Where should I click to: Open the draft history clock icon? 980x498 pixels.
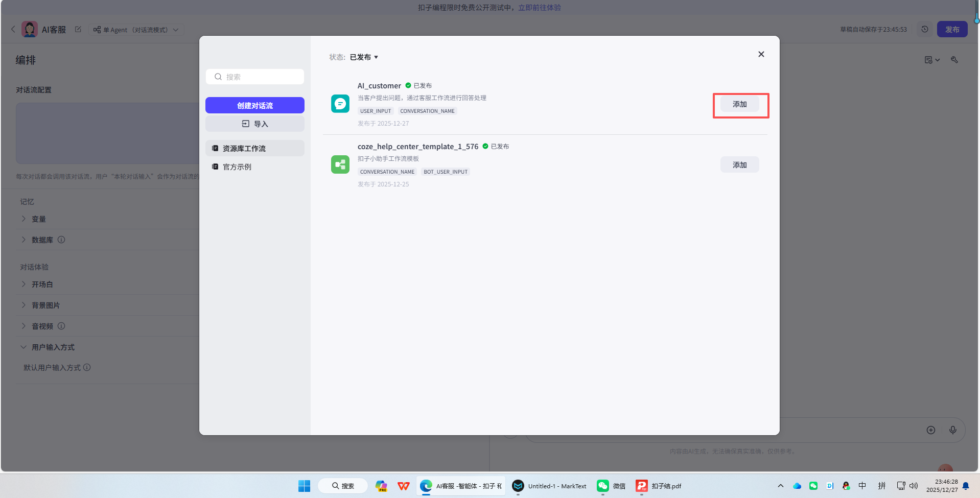(x=925, y=29)
